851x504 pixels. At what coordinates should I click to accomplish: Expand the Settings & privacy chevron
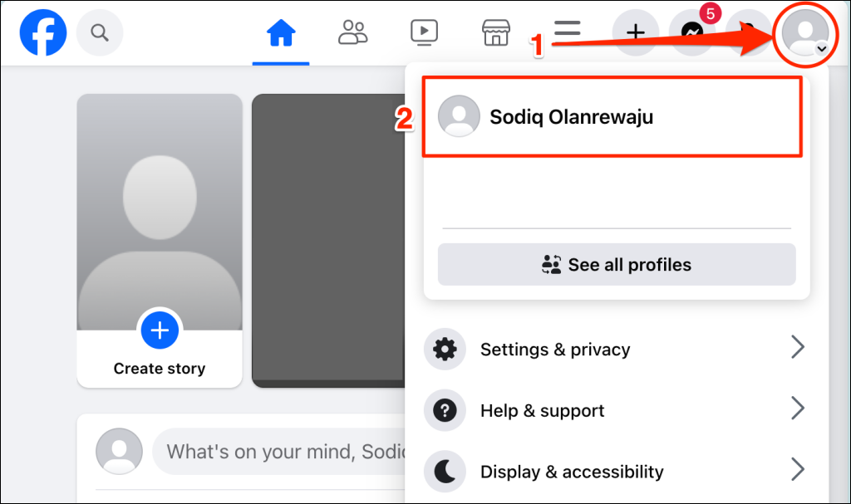coord(797,347)
